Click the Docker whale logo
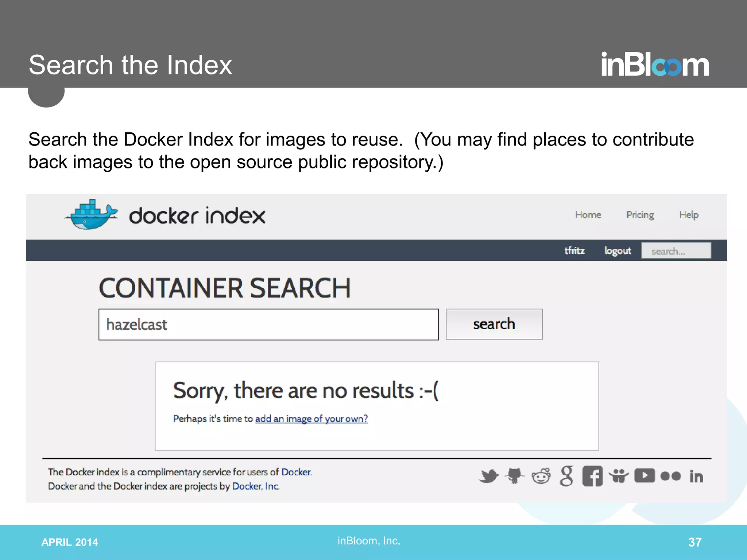This screenshot has width=747, height=560. click(x=92, y=215)
